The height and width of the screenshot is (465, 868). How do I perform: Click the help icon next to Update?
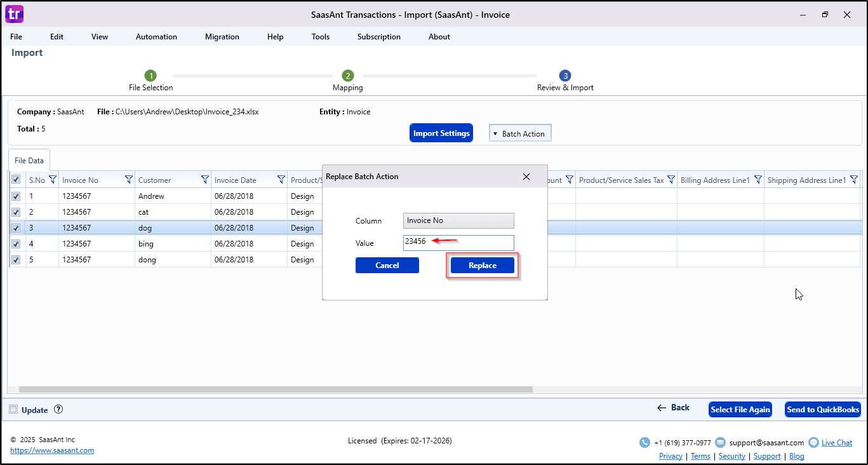pos(58,410)
